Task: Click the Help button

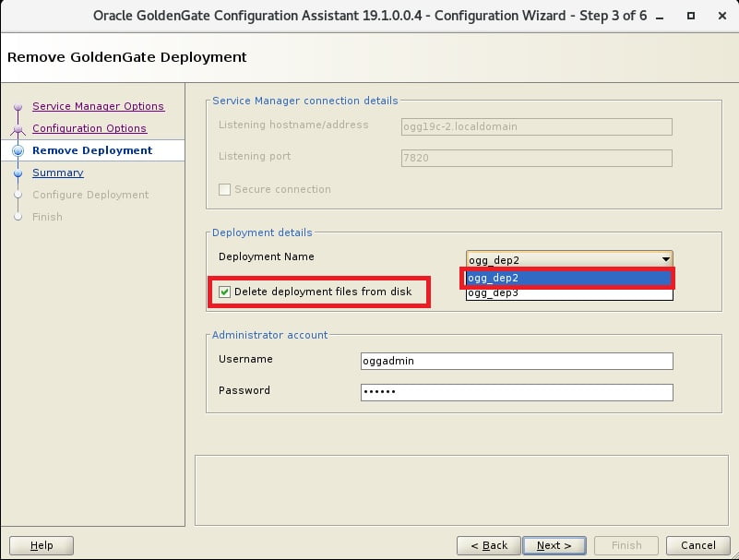Action: click(42, 545)
